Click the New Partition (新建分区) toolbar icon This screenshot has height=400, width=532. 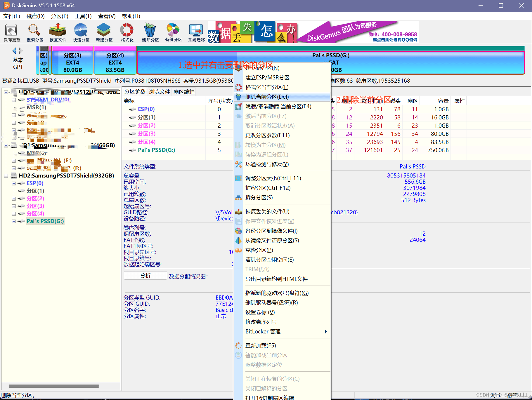(104, 33)
